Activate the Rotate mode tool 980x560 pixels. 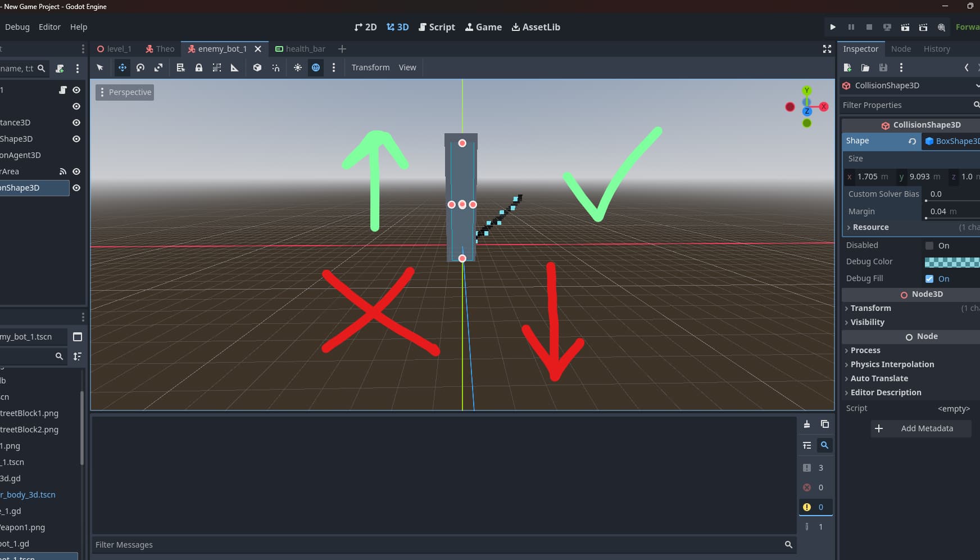pos(140,67)
